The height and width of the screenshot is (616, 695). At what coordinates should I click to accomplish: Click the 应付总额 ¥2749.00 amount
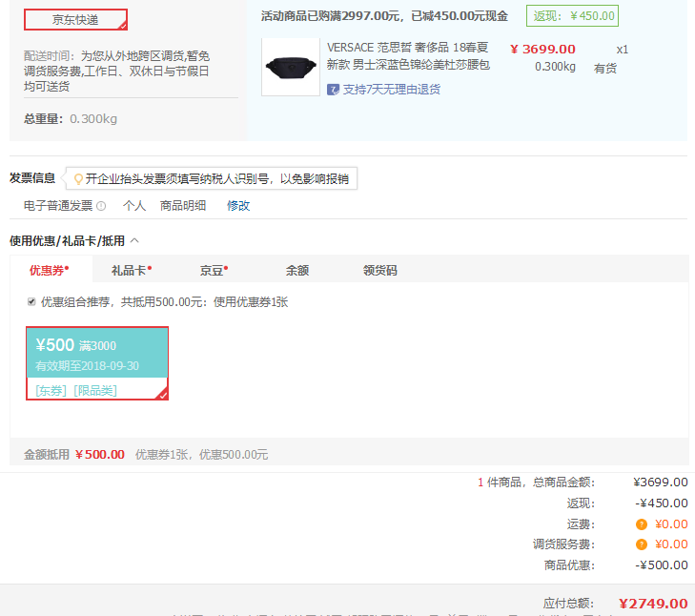click(x=653, y=604)
